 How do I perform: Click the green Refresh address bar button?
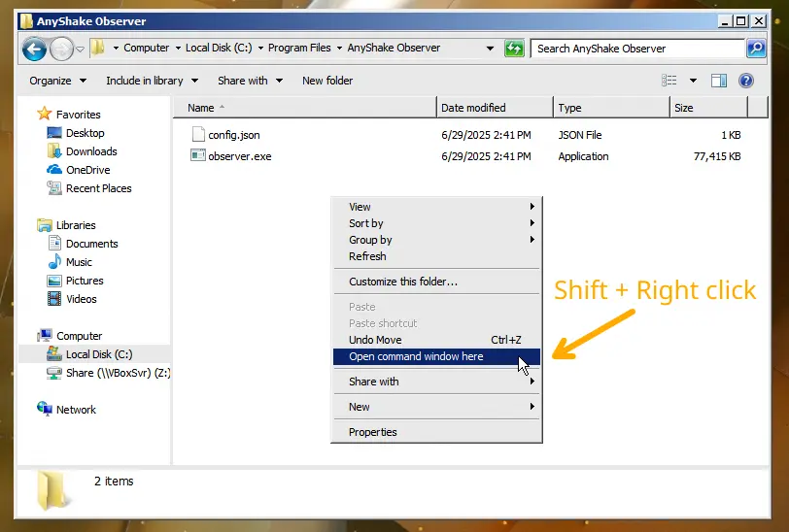pyautogui.click(x=514, y=49)
